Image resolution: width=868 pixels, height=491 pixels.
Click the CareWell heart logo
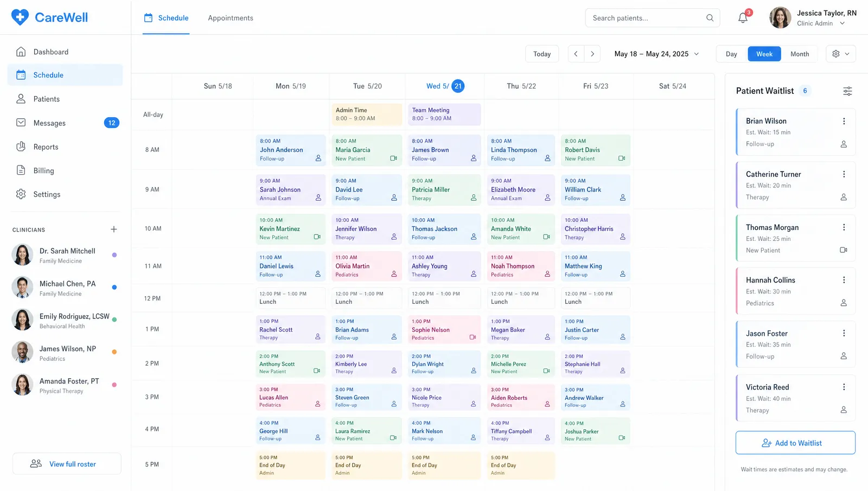pos(20,17)
